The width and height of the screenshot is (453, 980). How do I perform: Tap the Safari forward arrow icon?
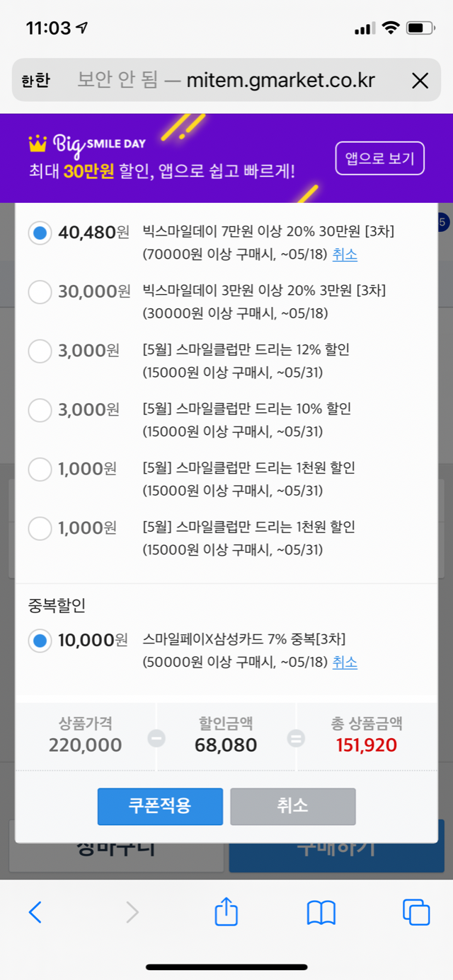coord(132,912)
